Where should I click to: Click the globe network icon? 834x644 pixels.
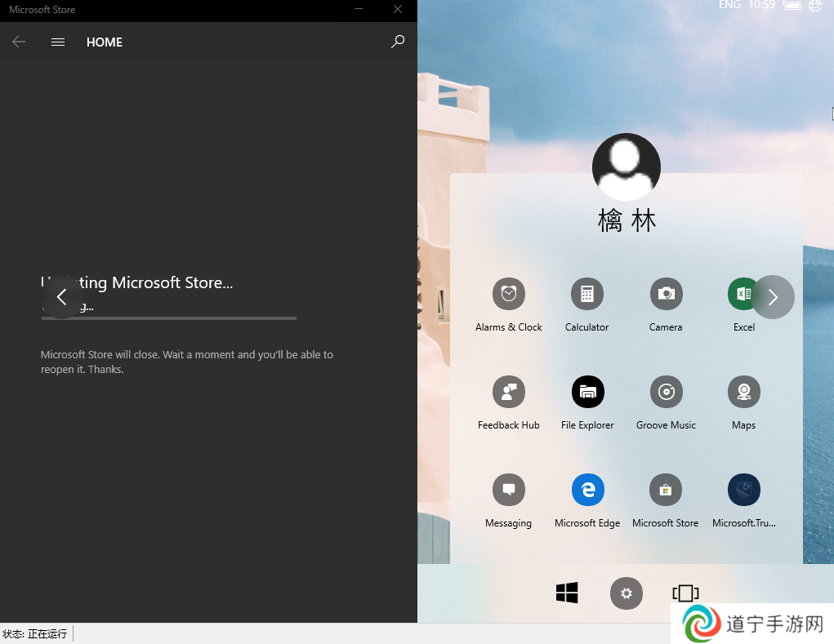(815, 6)
